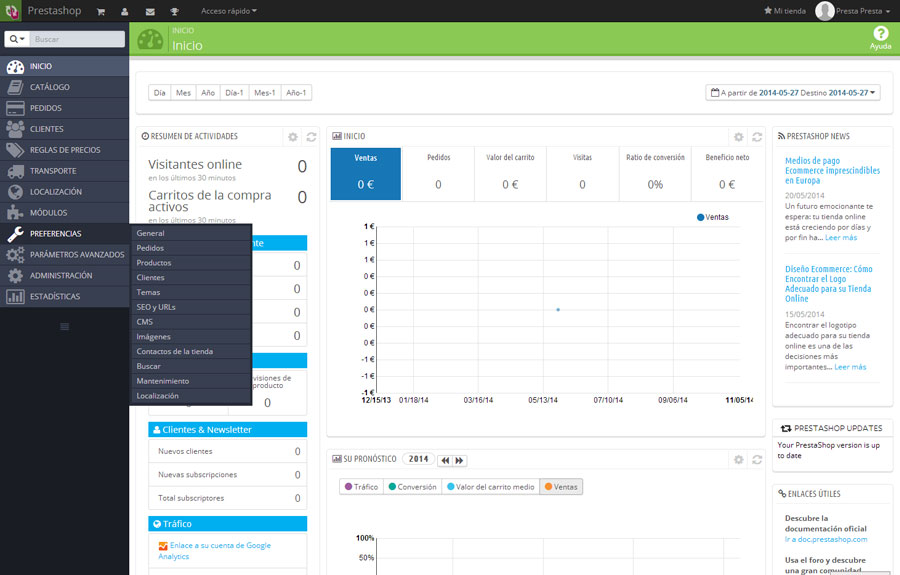900x575 pixels.
Task: Refresh the Inicio chart panel
Action: 757,137
